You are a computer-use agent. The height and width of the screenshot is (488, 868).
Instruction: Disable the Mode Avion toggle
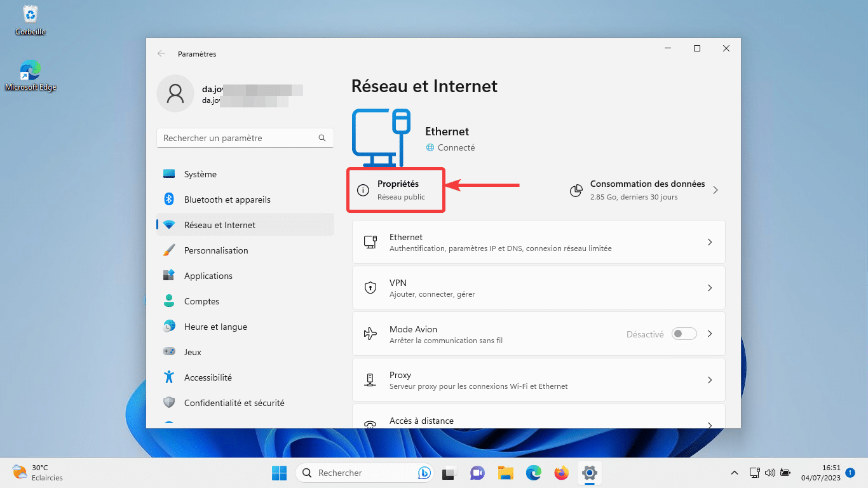[684, 334]
